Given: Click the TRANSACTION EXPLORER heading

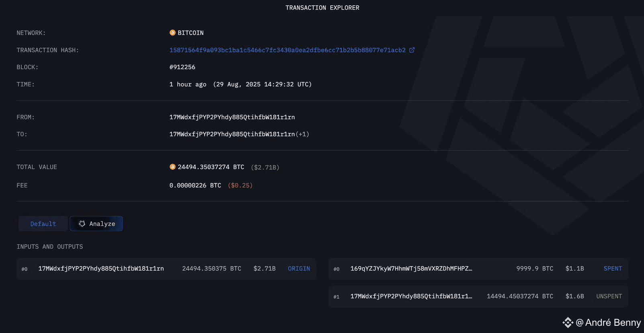Looking at the screenshot, I should coord(322,8).
